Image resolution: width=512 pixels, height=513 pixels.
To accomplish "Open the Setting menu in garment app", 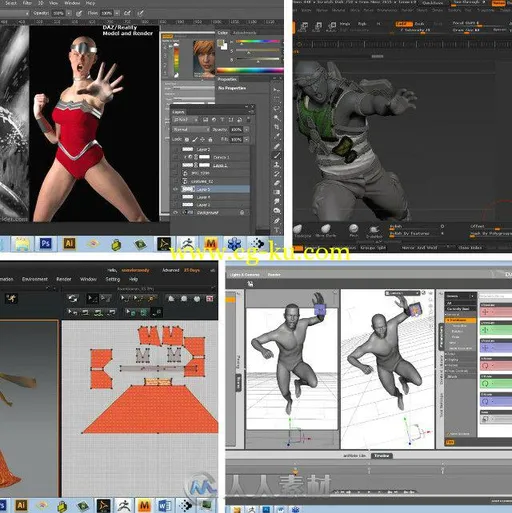I will [x=113, y=279].
